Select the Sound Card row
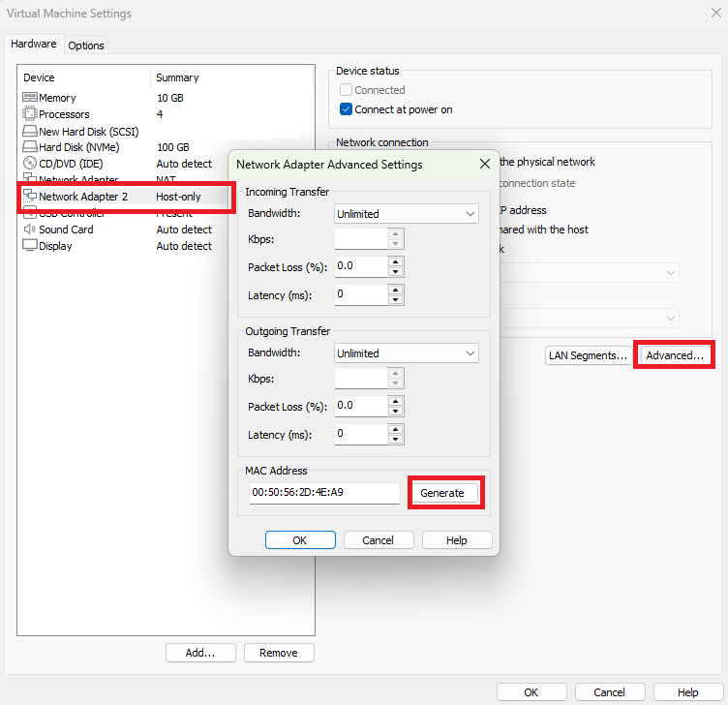Viewport: 728px width, 705px height. pos(125,230)
